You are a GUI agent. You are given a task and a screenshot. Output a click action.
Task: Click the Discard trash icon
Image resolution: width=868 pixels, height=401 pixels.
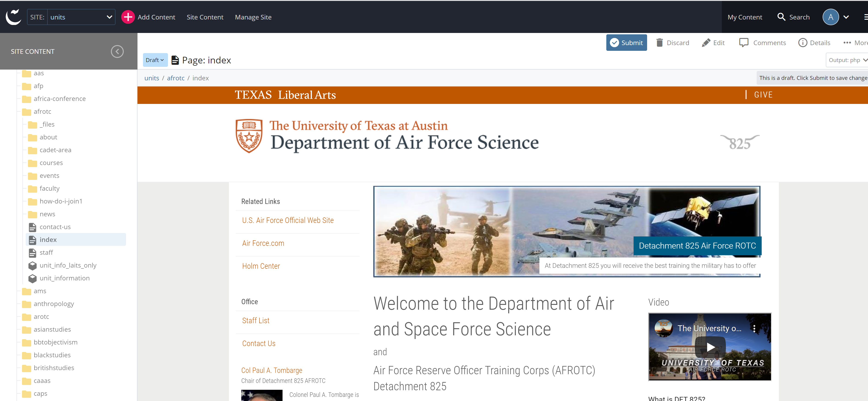(659, 43)
